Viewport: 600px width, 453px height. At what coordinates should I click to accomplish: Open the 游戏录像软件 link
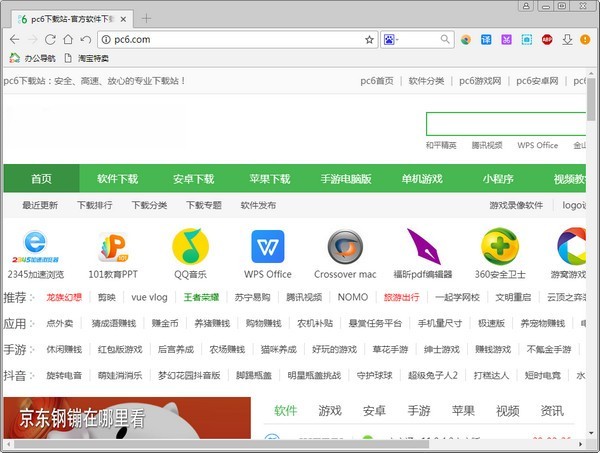pos(516,205)
